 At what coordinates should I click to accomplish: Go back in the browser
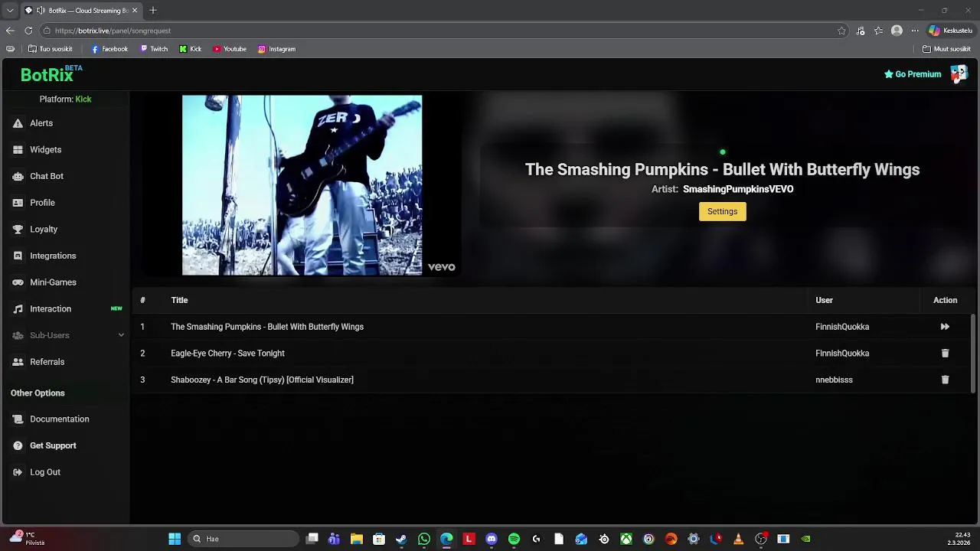point(10,31)
